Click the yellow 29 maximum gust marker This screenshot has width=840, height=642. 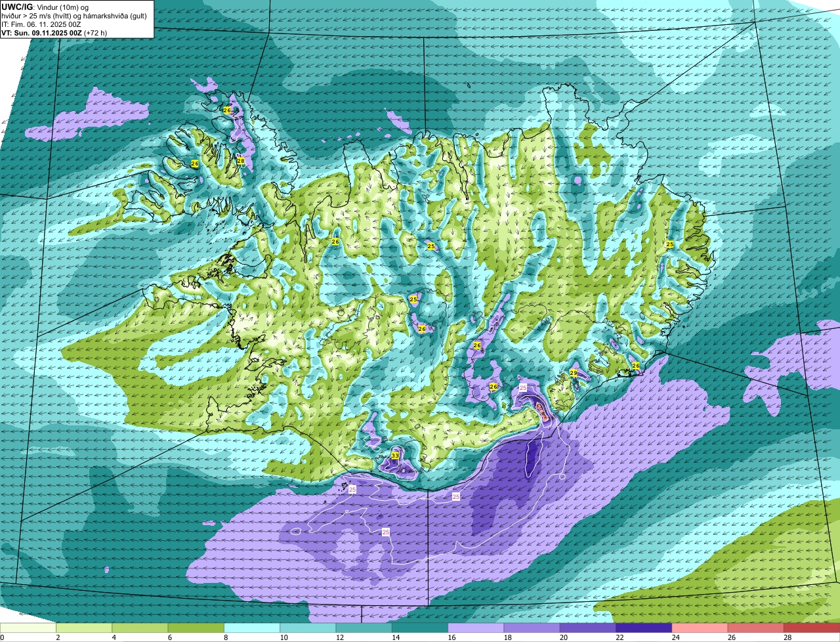click(x=573, y=373)
